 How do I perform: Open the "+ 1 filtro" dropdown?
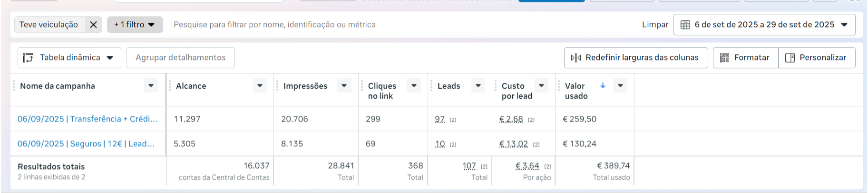point(135,25)
